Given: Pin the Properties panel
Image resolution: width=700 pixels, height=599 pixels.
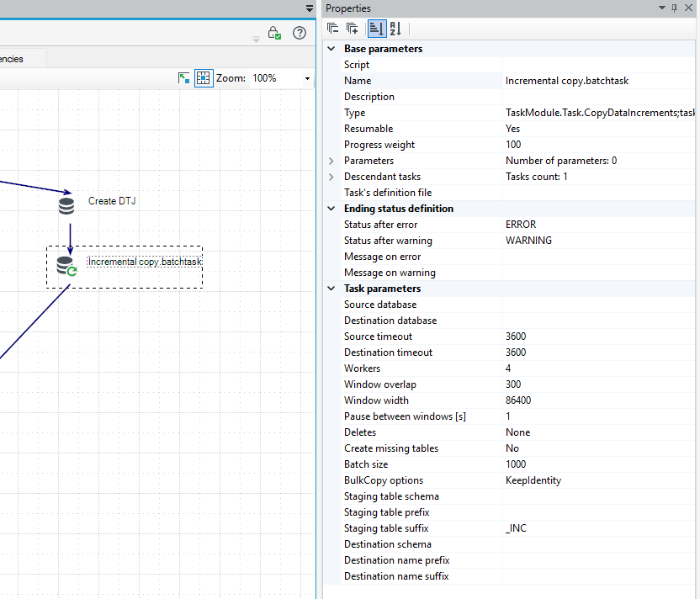Looking at the screenshot, I should point(674,8).
